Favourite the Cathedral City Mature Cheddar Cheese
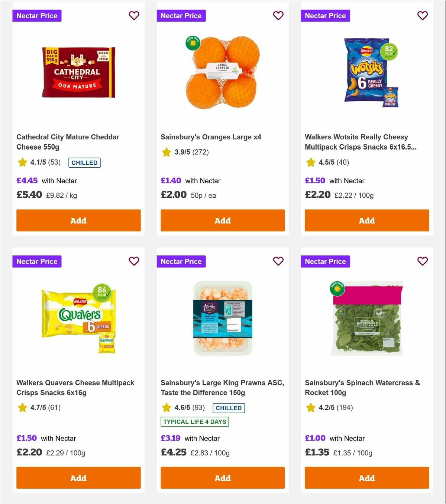 click(x=134, y=16)
